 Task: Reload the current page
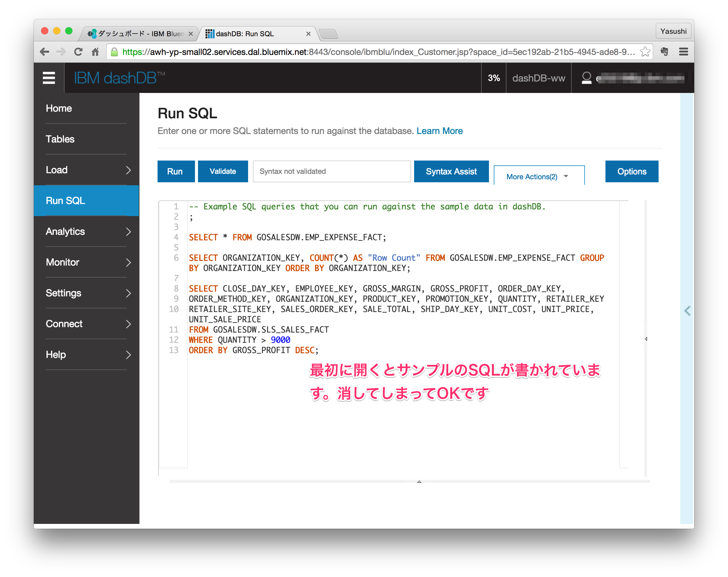pos(78,52)
